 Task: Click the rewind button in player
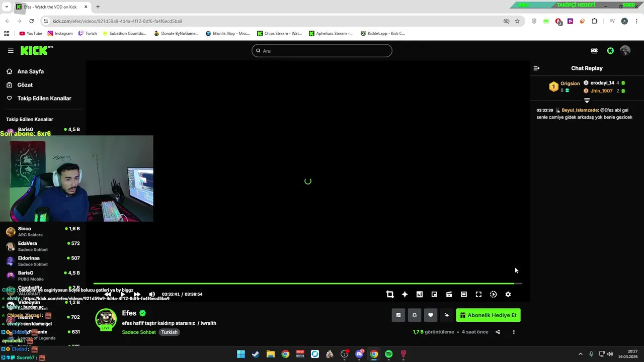pyautogui.click(x=108, y=294)
